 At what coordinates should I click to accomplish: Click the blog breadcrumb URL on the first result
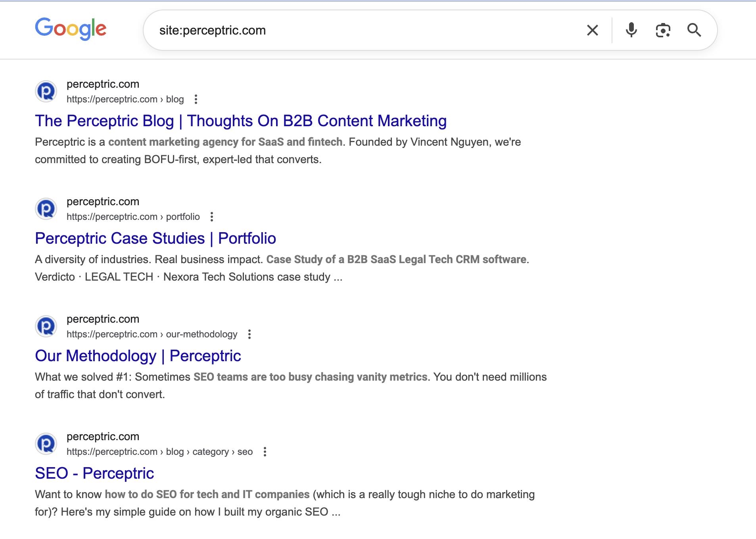pos(125,99)
